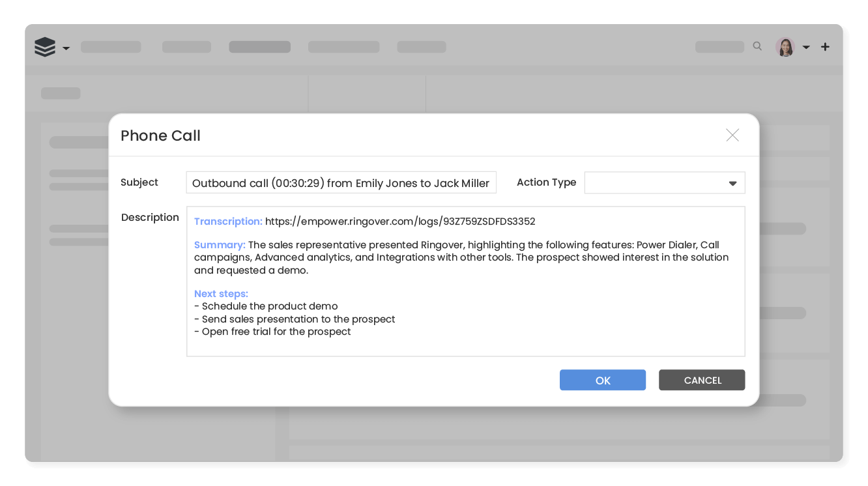Select the first navigation item in top bar
Image resolution: width=868 pixels, height=486 pixels.
coord(111,47)
